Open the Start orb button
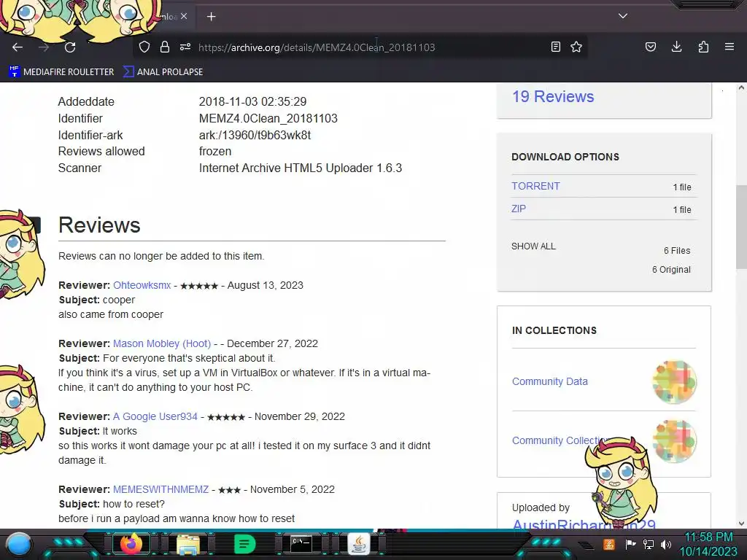747x560 pixels. click(x=19, y=544)
